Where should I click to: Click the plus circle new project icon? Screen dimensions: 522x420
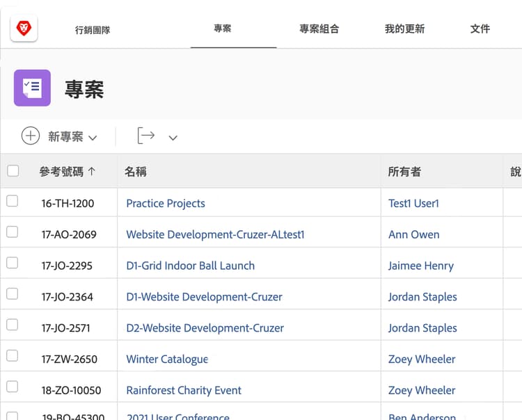click(x=31, y=136)
